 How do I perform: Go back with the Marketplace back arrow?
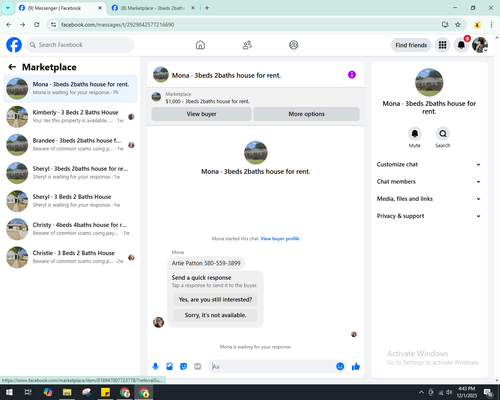[x=12, y=67]
